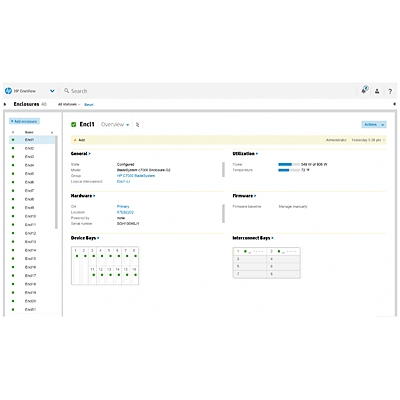The image size is (400, 400).
Task: Collapse the right-side panel arrow
Action: (395, 104)
